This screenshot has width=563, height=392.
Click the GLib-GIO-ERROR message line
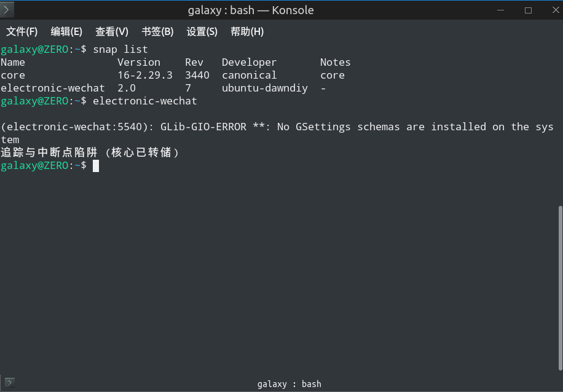[277, 133]
